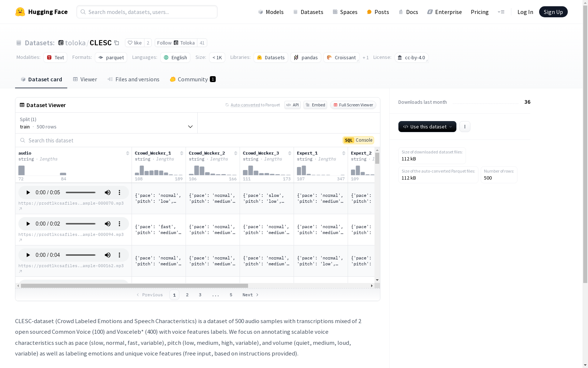Play the 0:05 audio sample
This screenshot has height=368, width=588.
[28, 192]
